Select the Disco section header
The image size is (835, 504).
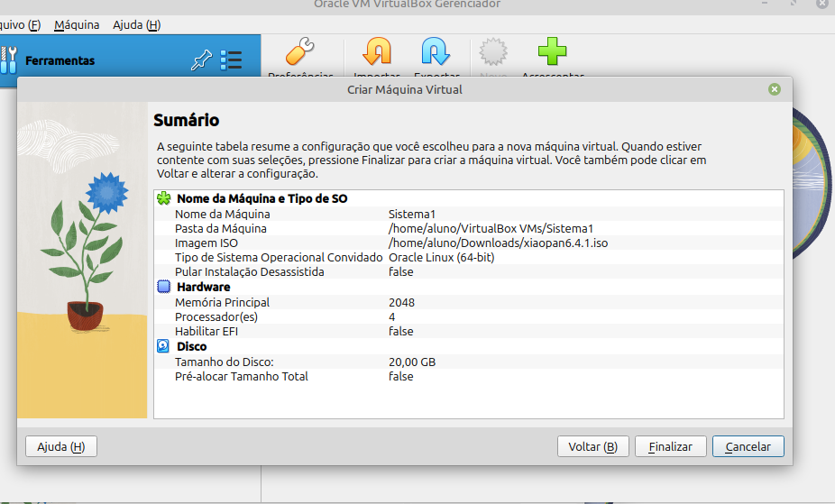(191, 346)
